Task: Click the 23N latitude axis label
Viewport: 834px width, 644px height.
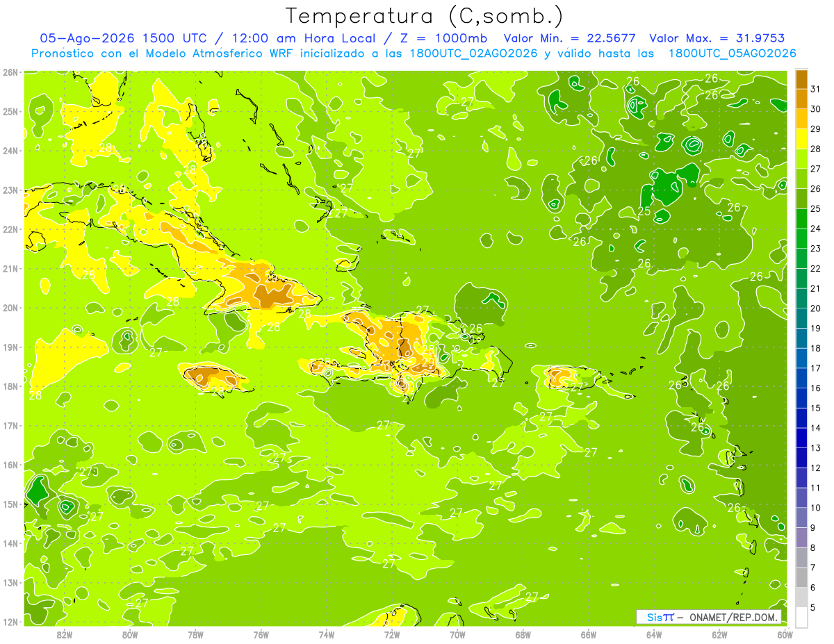Action: pos(10,190)
